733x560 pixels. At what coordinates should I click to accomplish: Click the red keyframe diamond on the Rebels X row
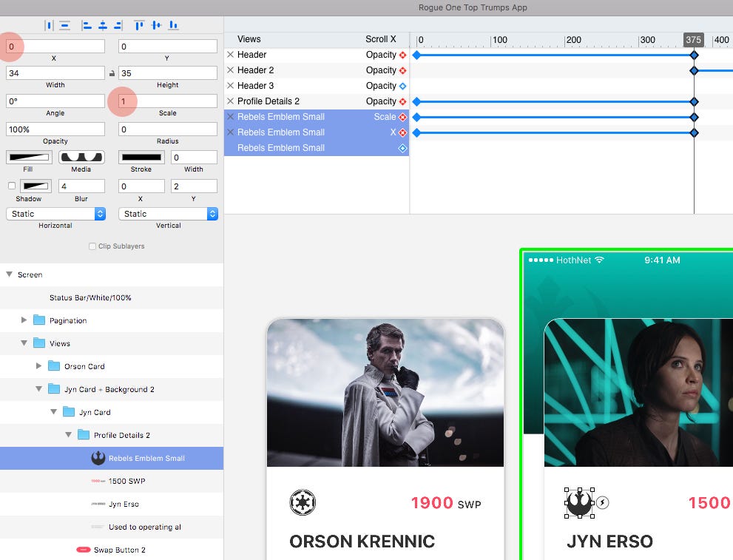pyautogui.click(x=402, y=132)
